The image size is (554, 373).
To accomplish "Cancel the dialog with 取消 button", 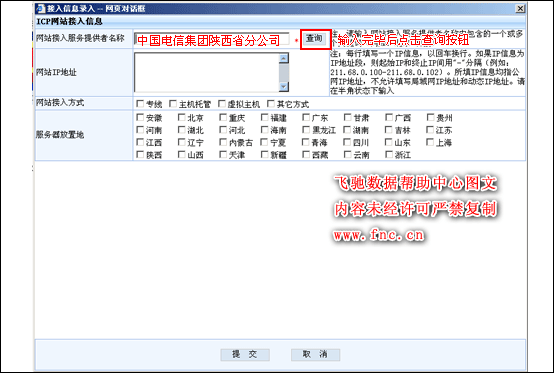I will tap(315, 354).
